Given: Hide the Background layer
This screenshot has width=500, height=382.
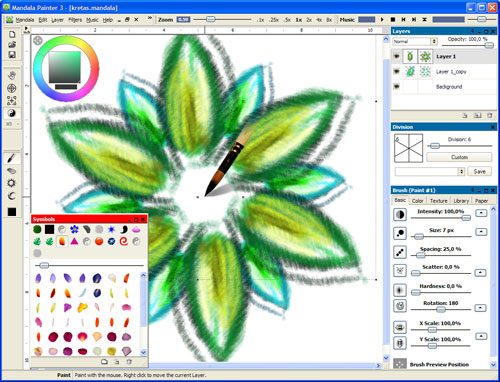Looking at the screenshot, I should point(396,86).
